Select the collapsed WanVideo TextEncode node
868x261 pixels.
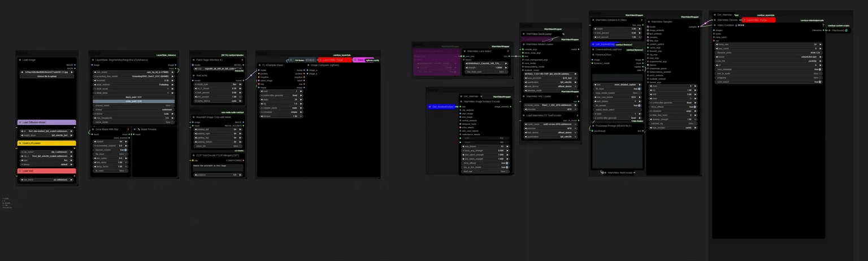tap(620, 172)
